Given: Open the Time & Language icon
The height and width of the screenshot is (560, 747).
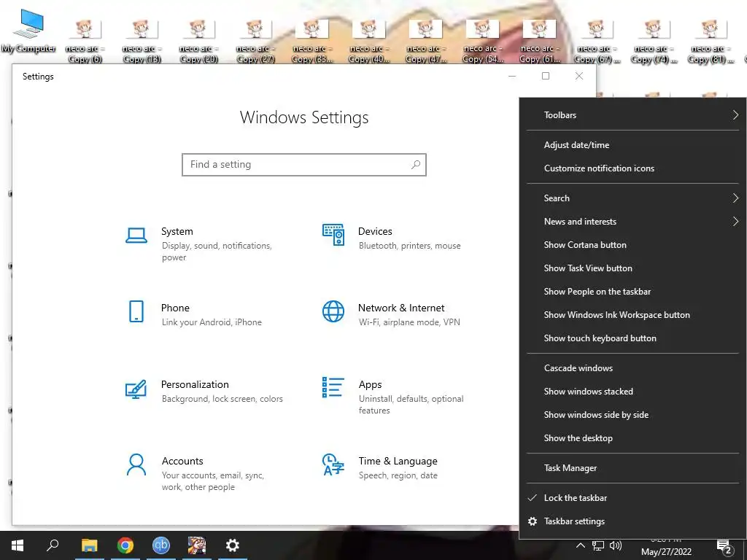Looking at the screenshot, I should point(333,464).
